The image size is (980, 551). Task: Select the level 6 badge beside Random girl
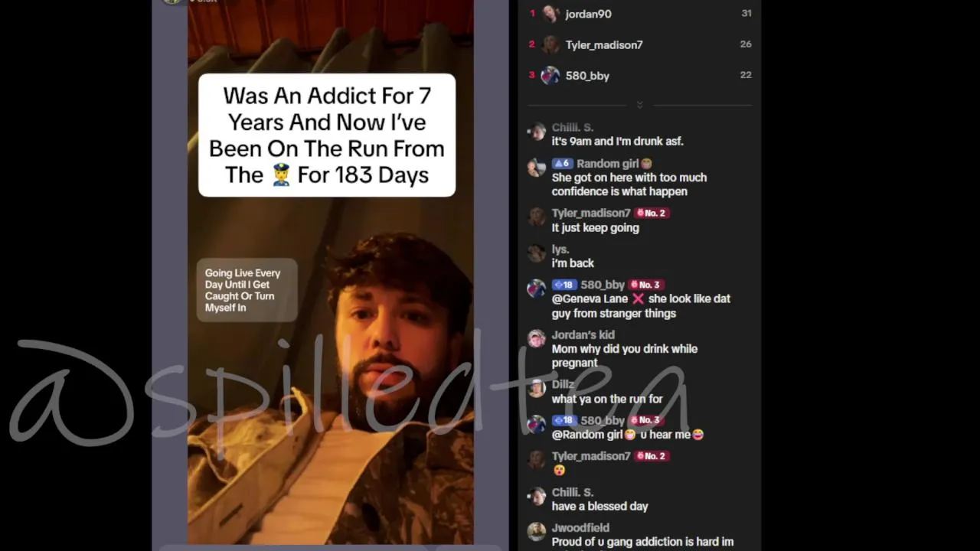tap(562, 164)
